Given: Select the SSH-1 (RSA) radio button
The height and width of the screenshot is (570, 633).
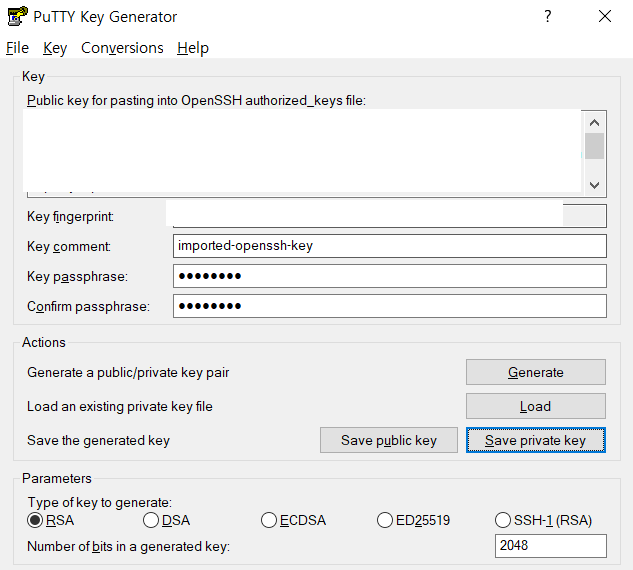Looking at the screenshot, I should tap(543, 520).
